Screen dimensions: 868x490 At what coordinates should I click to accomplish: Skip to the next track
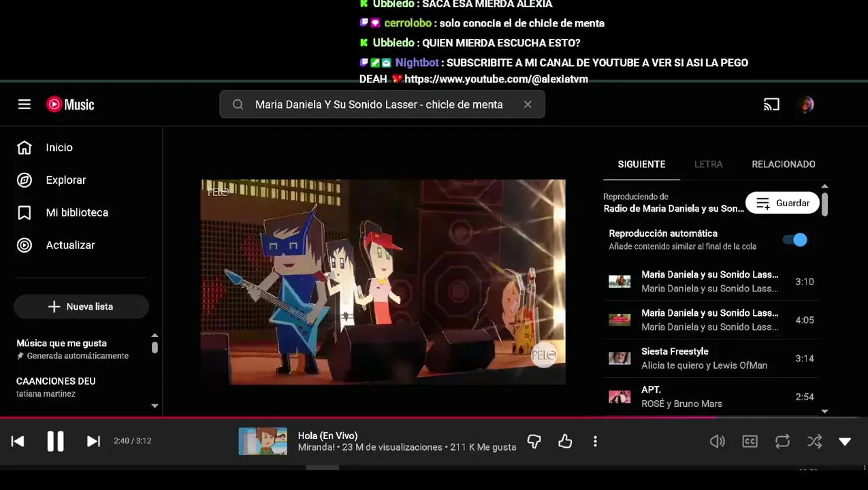coord(93,441)
